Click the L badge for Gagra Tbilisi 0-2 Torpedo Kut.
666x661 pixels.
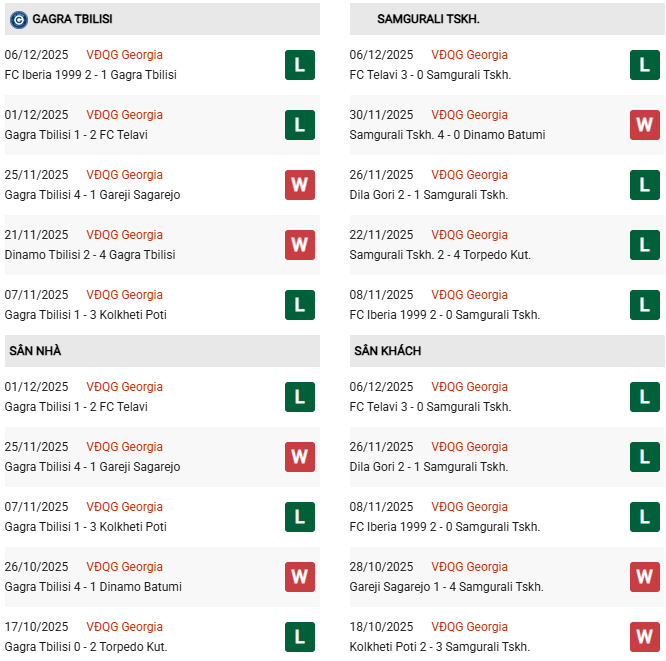(x=299, y=637)
